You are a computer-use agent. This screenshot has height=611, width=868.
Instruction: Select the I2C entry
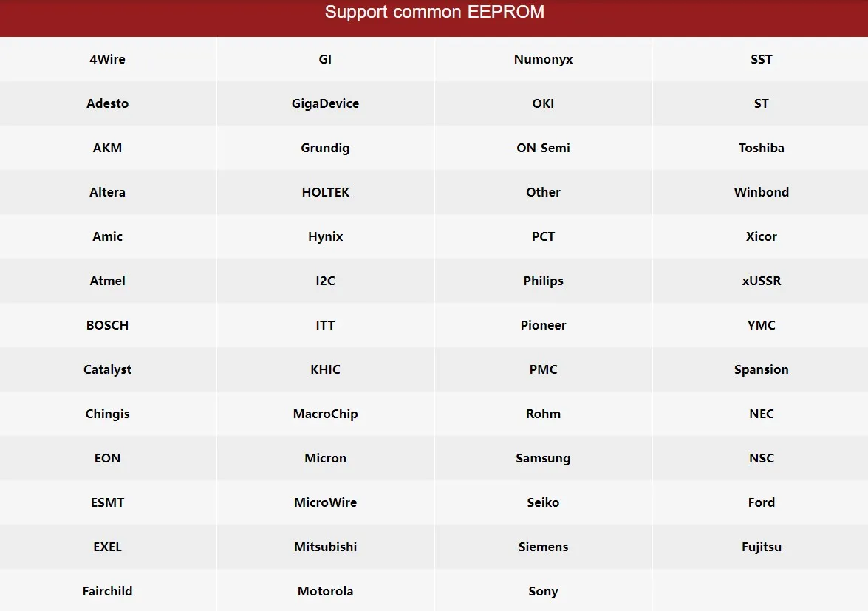pos(325,281)
